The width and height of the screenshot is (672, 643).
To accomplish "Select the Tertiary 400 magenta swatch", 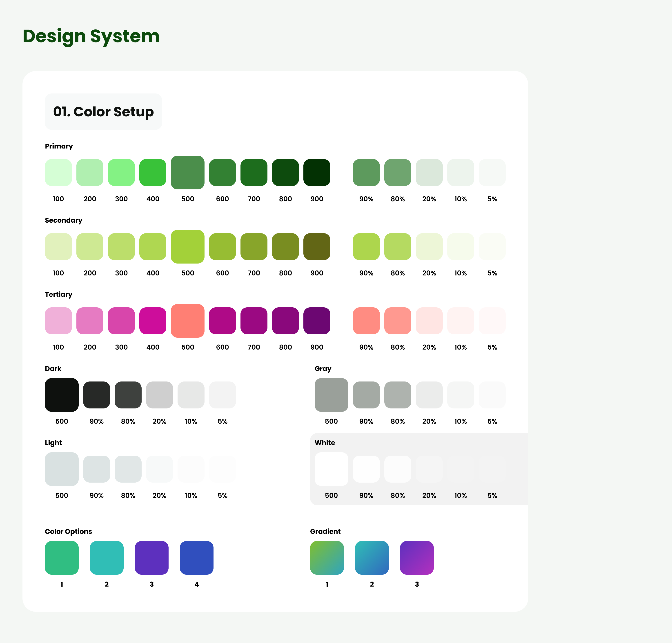I will tap(153, 321).
